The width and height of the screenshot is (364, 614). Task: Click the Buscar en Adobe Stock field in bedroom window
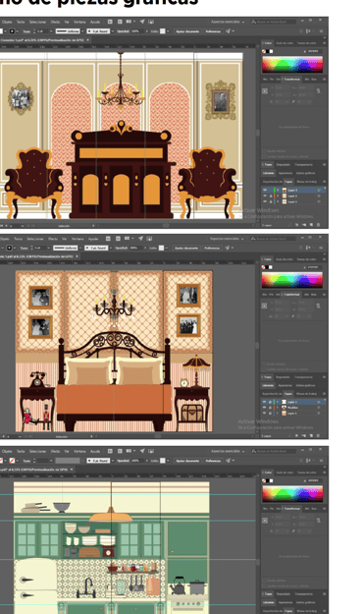click(x=274, y=238)
